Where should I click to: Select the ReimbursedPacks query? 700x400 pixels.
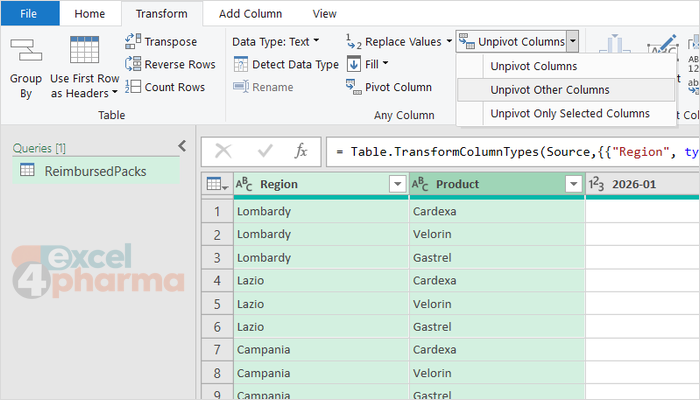click(96, 171)
